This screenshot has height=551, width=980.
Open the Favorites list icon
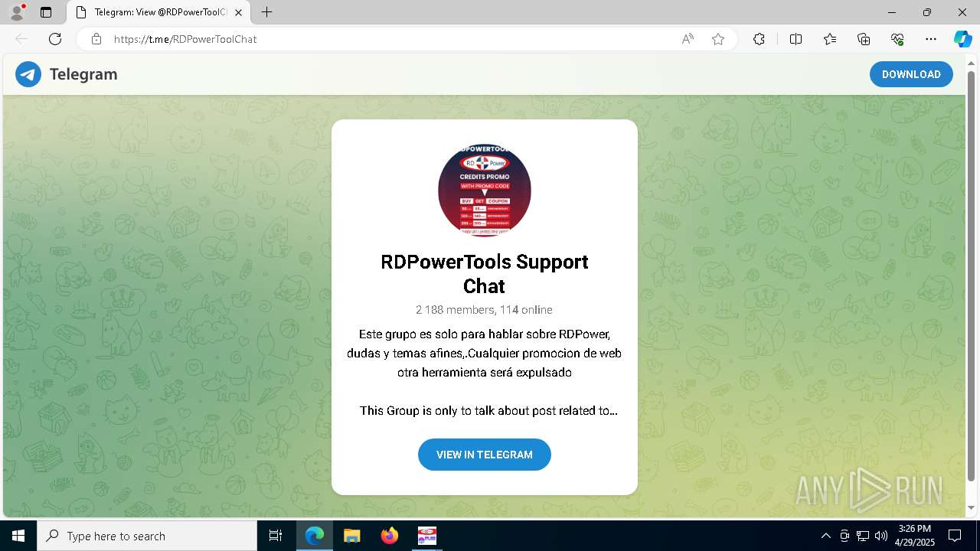pos(830,39)
